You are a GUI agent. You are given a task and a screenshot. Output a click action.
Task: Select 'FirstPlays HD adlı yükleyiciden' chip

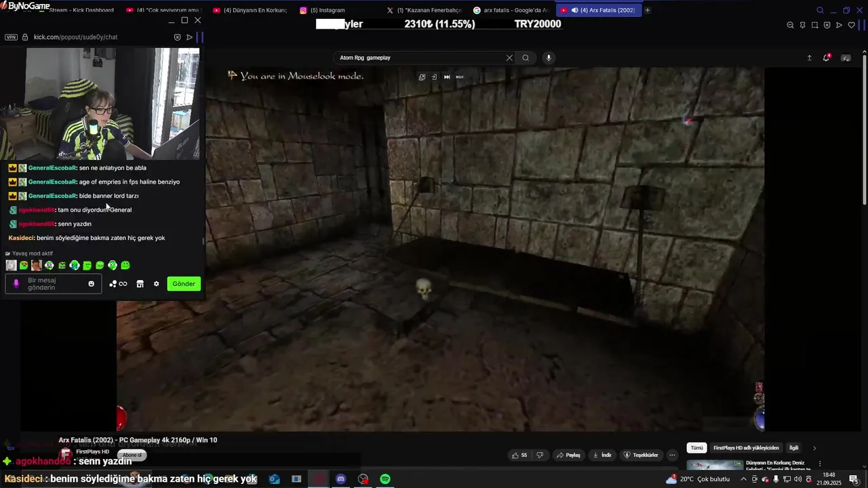pos(746,448)
